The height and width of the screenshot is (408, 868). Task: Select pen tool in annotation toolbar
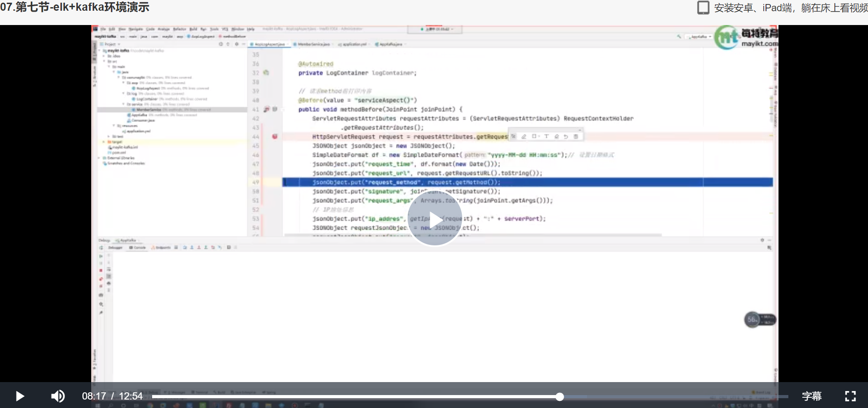(523, 137)
